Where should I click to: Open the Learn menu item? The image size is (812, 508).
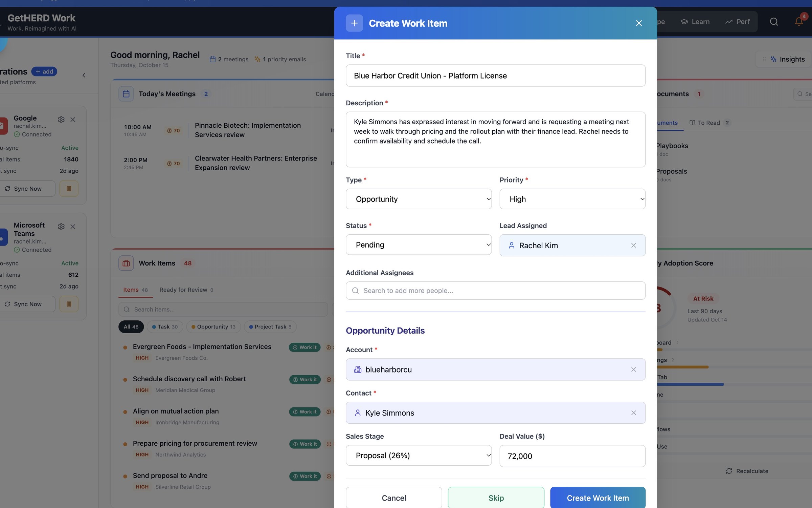[695, 22]
